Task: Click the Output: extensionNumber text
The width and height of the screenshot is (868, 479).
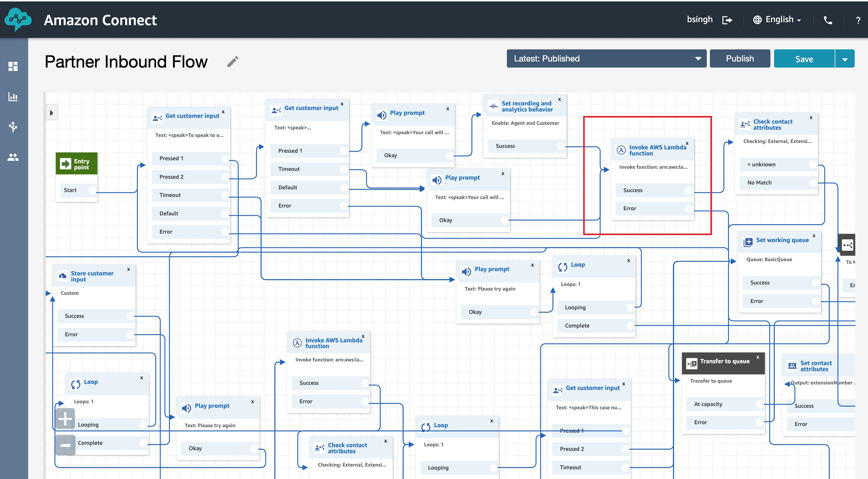Action: 823,383
